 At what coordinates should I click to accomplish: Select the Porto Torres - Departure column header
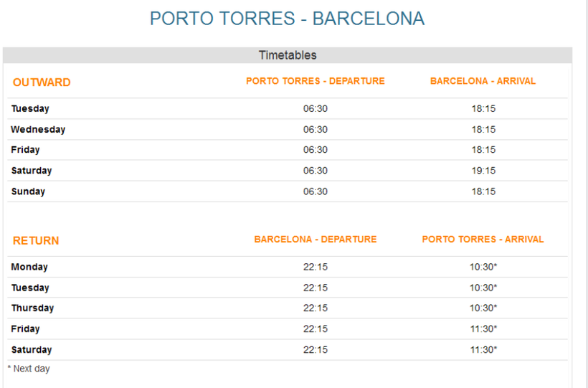(x=316, y=81)
